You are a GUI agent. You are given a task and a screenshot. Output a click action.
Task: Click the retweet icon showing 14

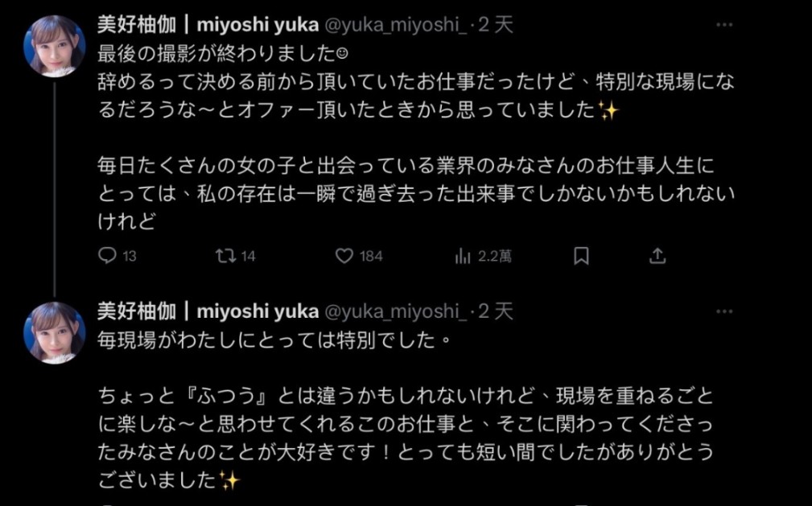[226, 254]
